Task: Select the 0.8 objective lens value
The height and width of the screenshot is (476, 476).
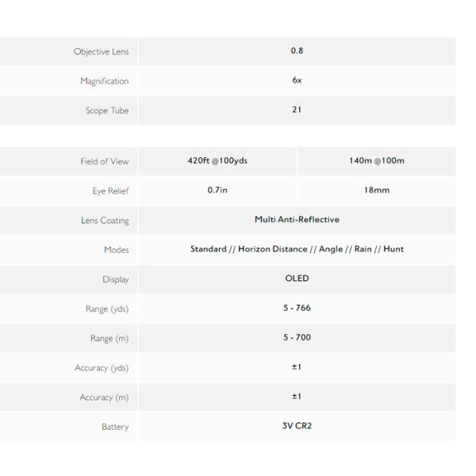Action: [297, 51]
